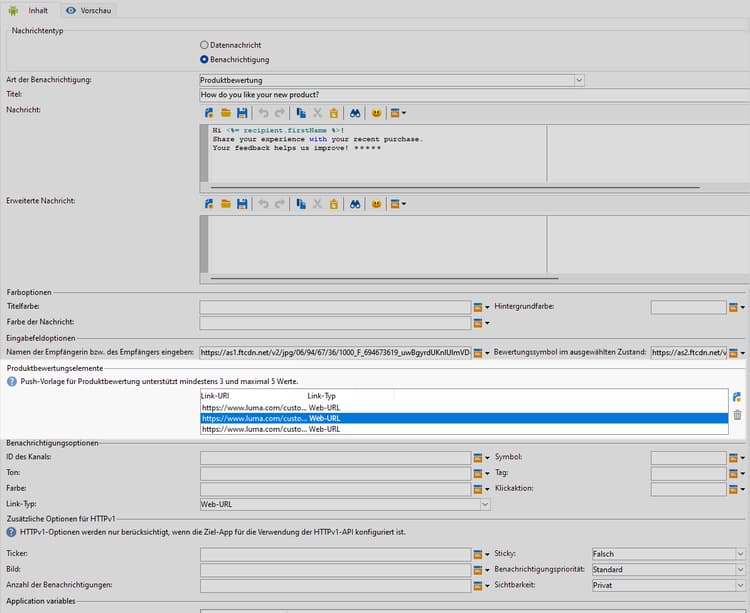Screen dimensions: 750x613
Task: Click personalization icon in Erweiterte Nachricht toolbar
Action: pos(209,204)
